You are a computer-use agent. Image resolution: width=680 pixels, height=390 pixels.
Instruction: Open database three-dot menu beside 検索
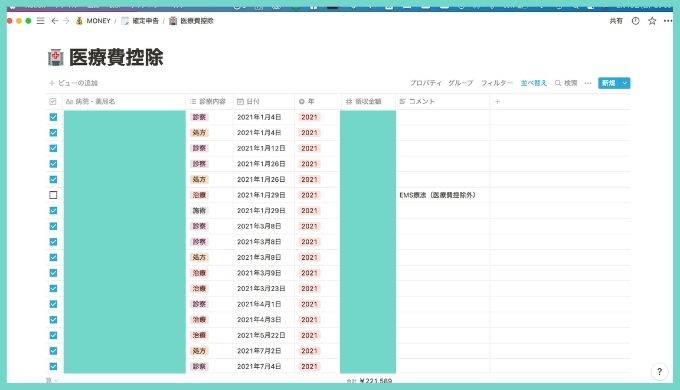[x=588, y=83]
